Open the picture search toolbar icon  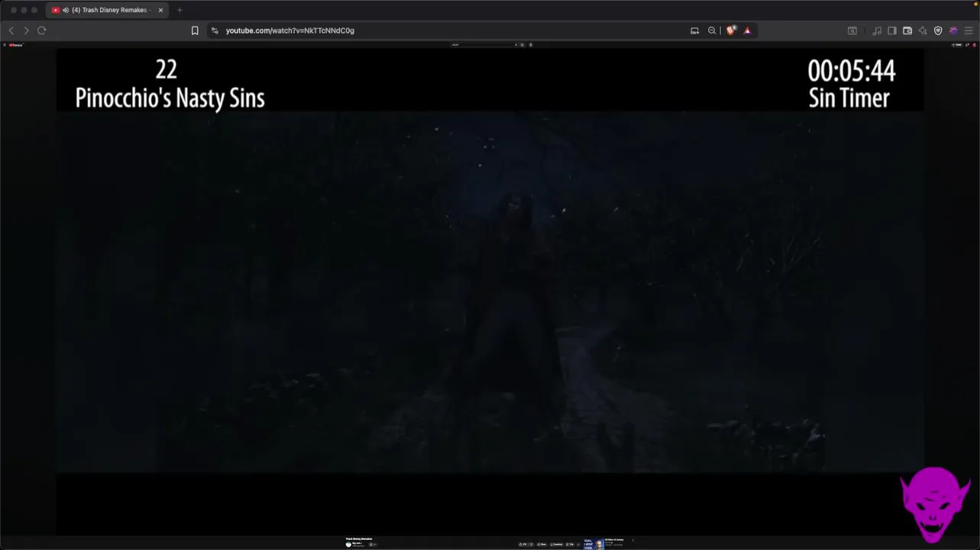pos(852,31)
